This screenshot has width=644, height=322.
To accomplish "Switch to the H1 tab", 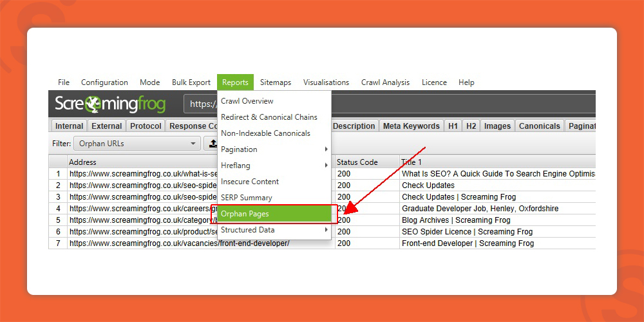I will [x=453, y=126].
